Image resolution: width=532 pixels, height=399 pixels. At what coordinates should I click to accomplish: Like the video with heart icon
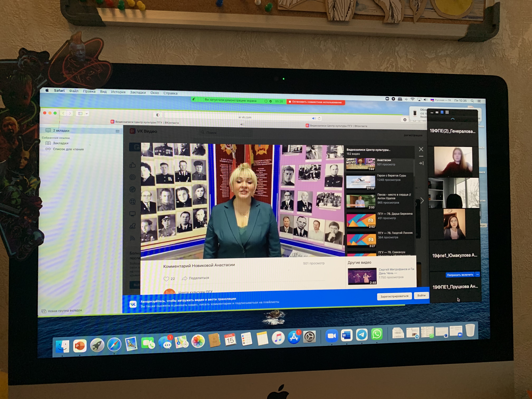(x=166, y=279)
